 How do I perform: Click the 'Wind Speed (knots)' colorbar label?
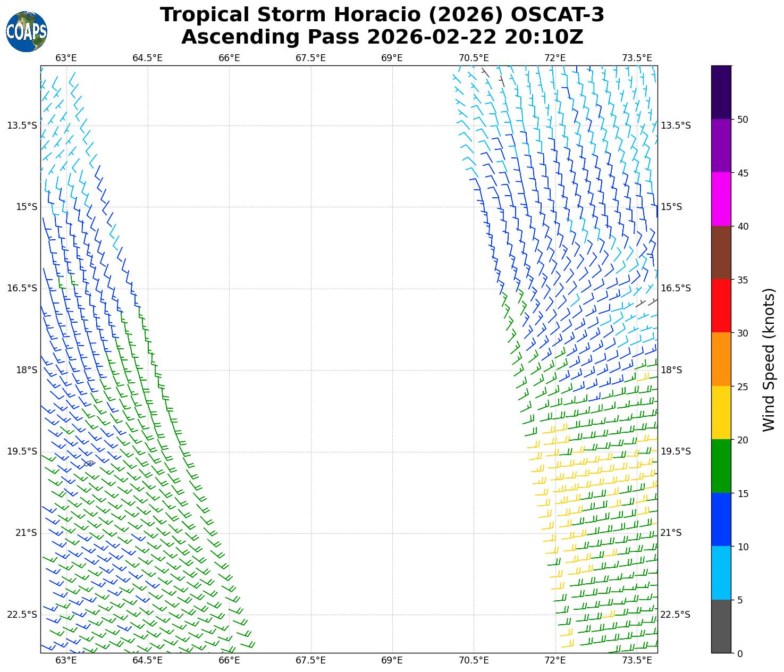(x=769, y=359)
